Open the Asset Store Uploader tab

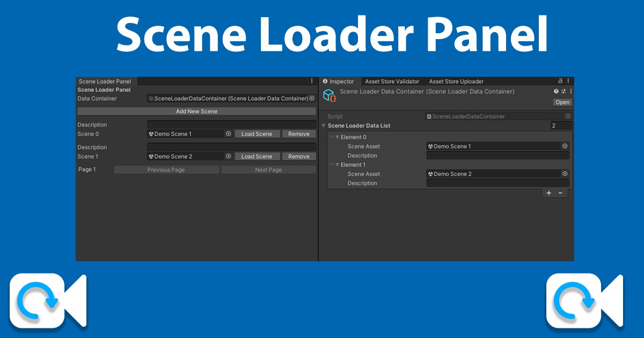point(455,81)
